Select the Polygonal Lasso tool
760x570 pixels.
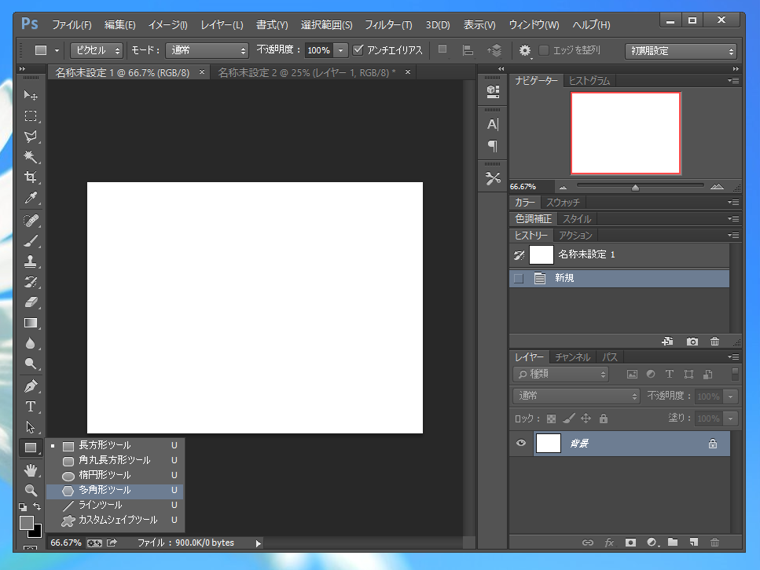point(31,136)
